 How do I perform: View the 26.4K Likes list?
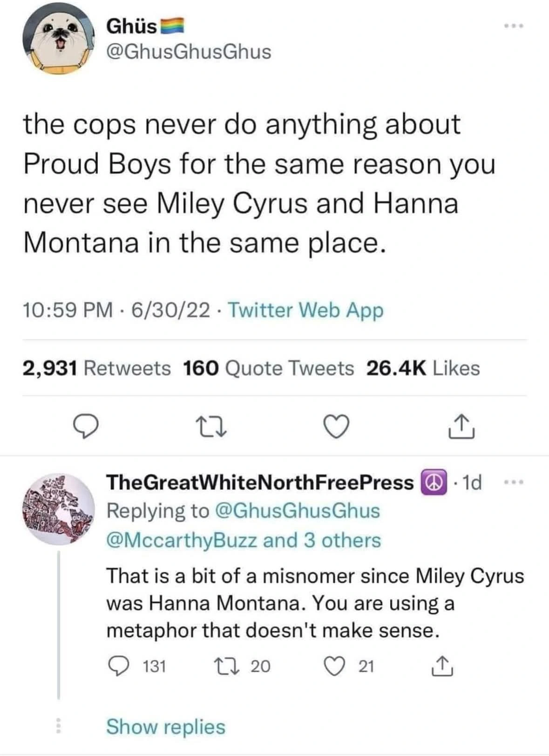(423, 368)
